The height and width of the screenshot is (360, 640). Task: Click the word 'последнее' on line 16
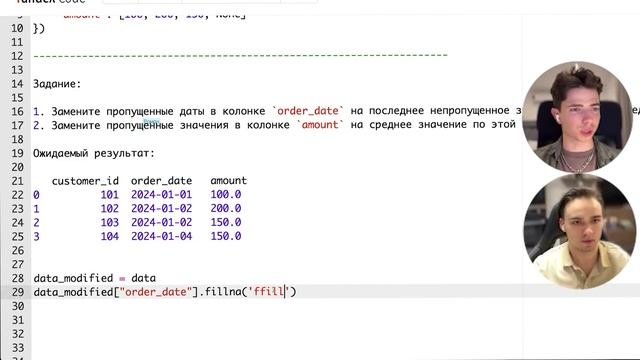(396, 111)
